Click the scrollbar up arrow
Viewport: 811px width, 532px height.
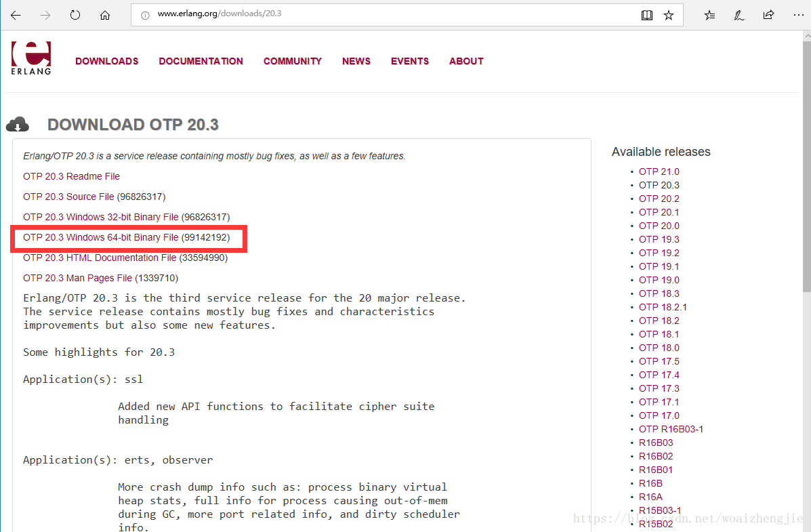(807, 36)
